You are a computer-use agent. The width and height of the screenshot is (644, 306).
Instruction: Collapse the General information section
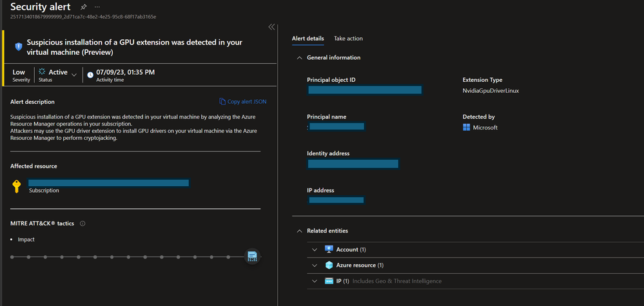pyautogui.click(x=299, y=57)
